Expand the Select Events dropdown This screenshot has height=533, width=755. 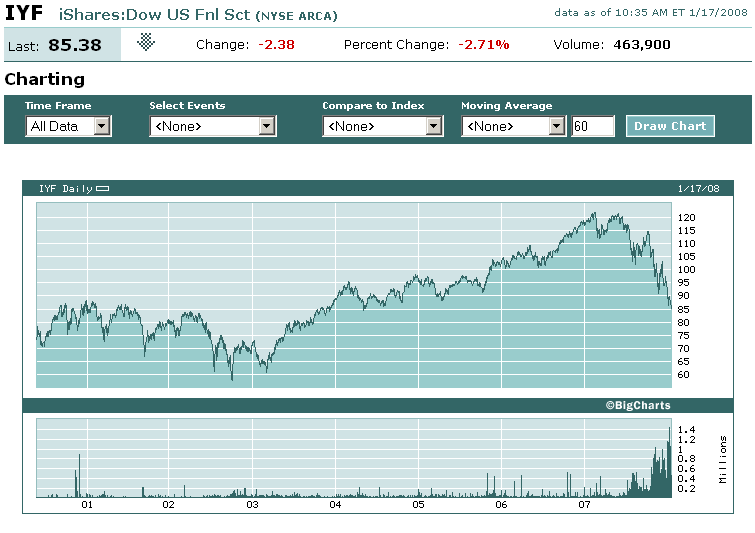tap(212, 126)
